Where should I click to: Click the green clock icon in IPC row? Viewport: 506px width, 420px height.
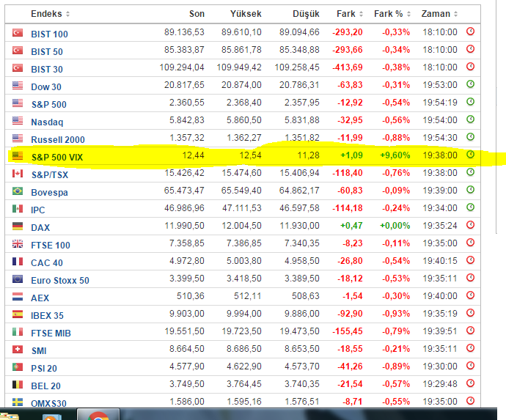pos(471,207)
